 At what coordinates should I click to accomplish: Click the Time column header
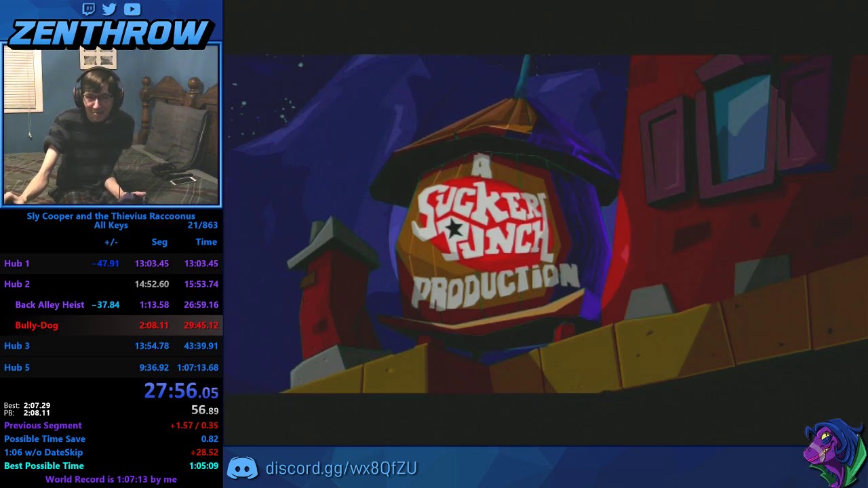(x=206, y=242)
